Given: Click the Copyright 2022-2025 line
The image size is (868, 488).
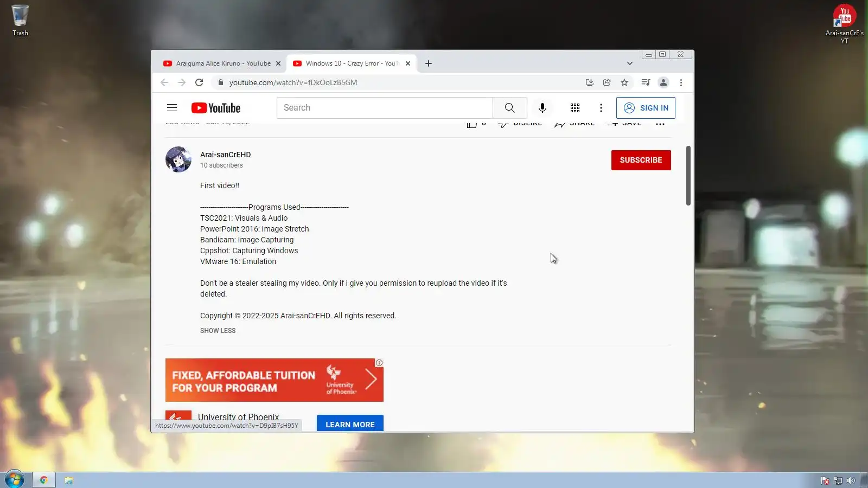Looking at the screenshot, I should [x=298, y=316].
